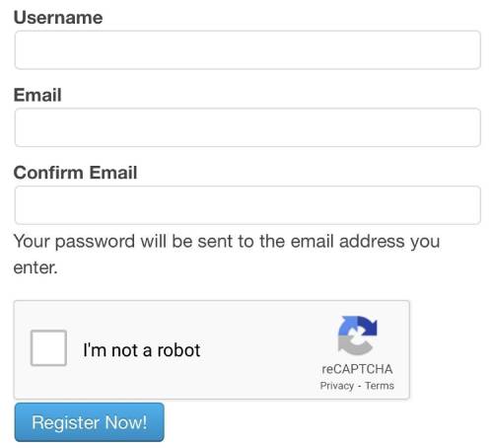Screen dimensions: 493x448
Task: Select the Confirm Email input field
Action: [x=247, y=205]
